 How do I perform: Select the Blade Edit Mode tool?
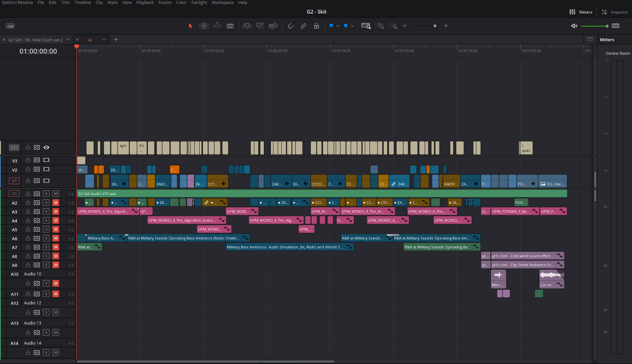(230, 25)
